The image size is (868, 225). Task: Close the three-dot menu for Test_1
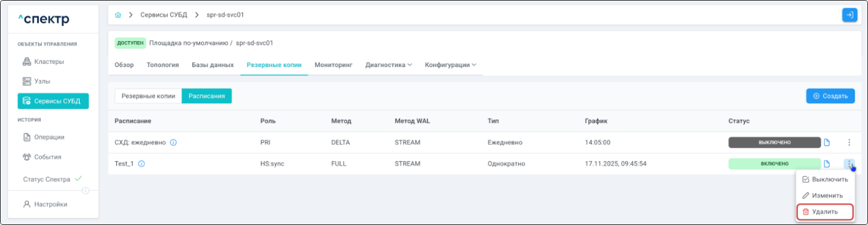point(849,164)
